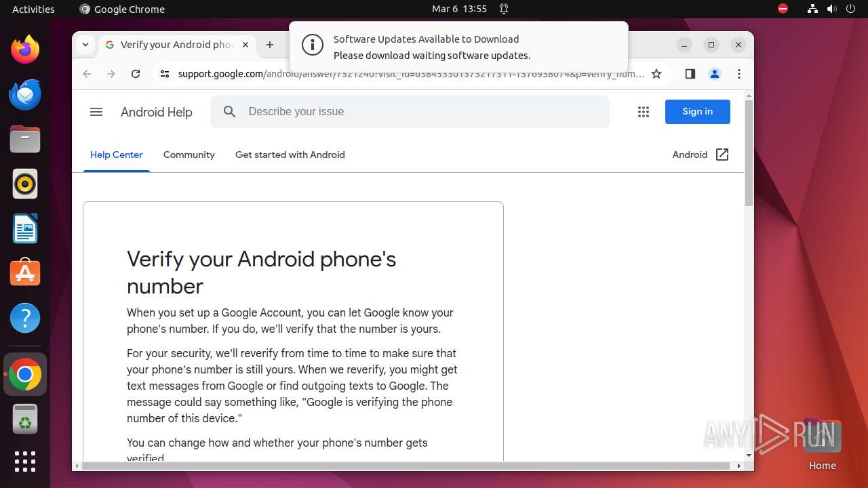Open the Google apps grid

click(644, 112)
